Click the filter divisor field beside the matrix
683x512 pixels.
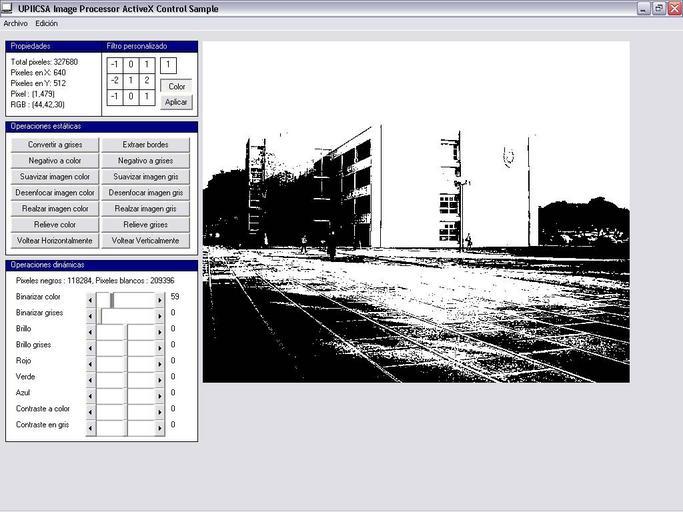coord(168,65)
